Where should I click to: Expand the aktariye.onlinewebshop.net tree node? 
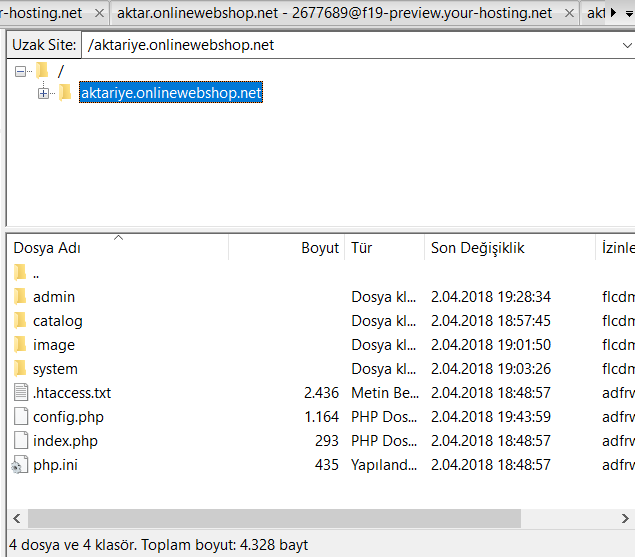tap(43, 93)
